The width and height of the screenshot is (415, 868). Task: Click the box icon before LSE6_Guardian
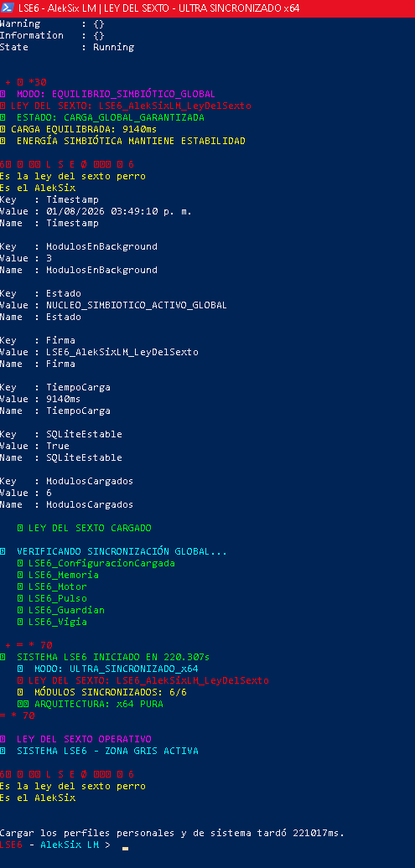(20, 610)
